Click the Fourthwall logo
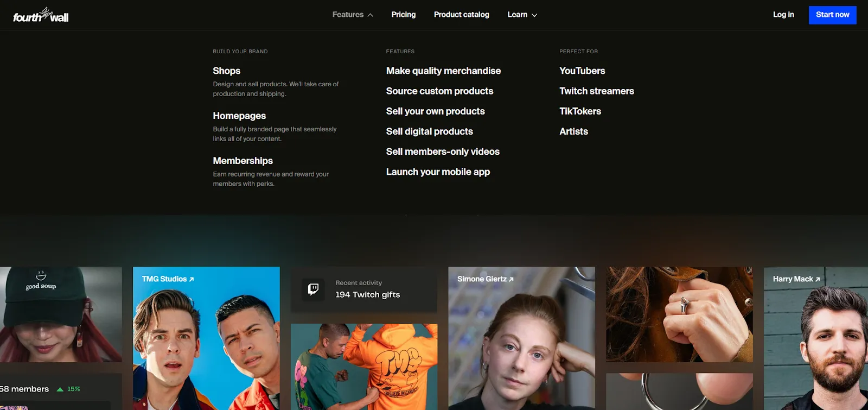Viewport: 868px width, 410px height. point(41,15)
